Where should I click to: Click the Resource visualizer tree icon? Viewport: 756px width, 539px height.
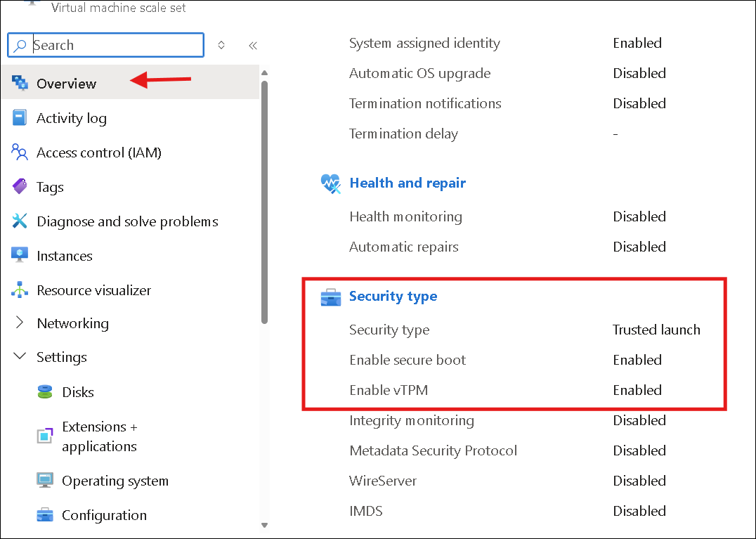tap(19, 290)
